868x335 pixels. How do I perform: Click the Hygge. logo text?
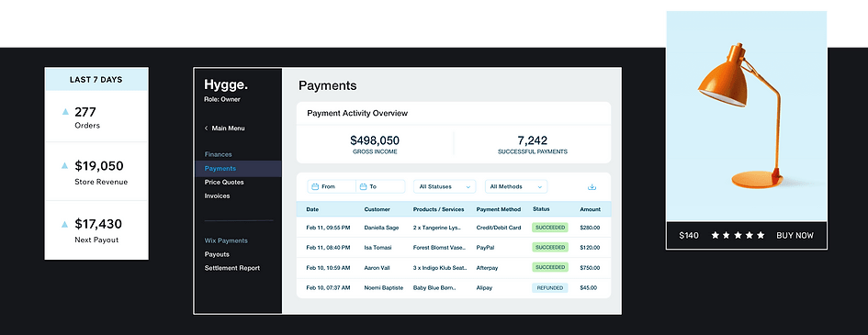coord(226,85)
